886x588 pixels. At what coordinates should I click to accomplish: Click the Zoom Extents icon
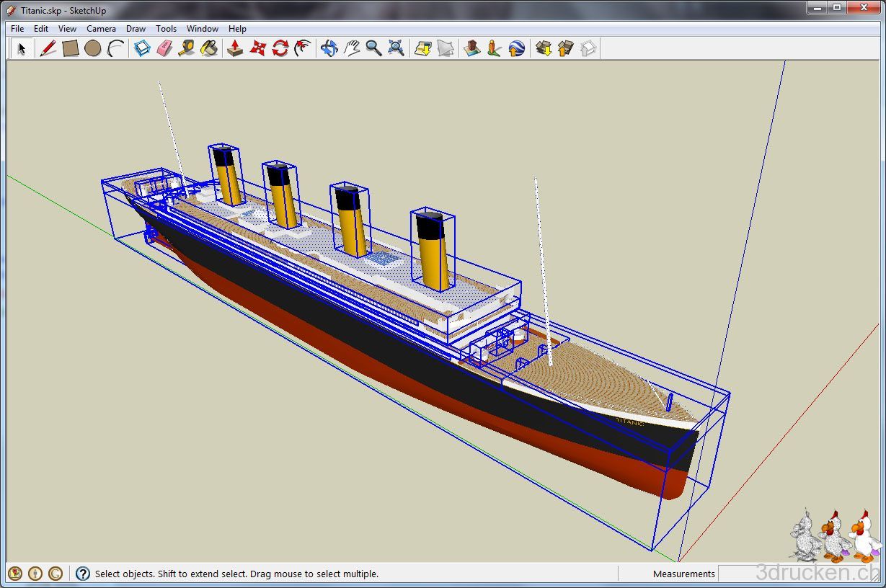click(x=396, y=48)
